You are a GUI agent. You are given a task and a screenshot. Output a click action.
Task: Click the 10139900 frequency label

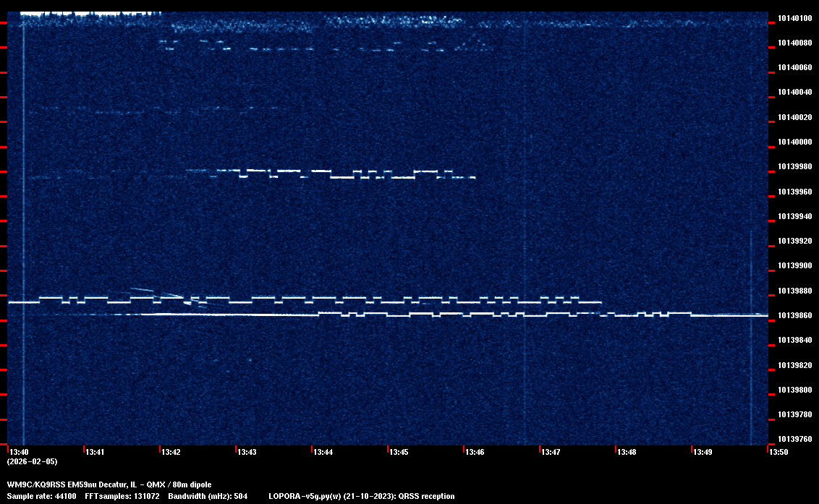[794, 266]
